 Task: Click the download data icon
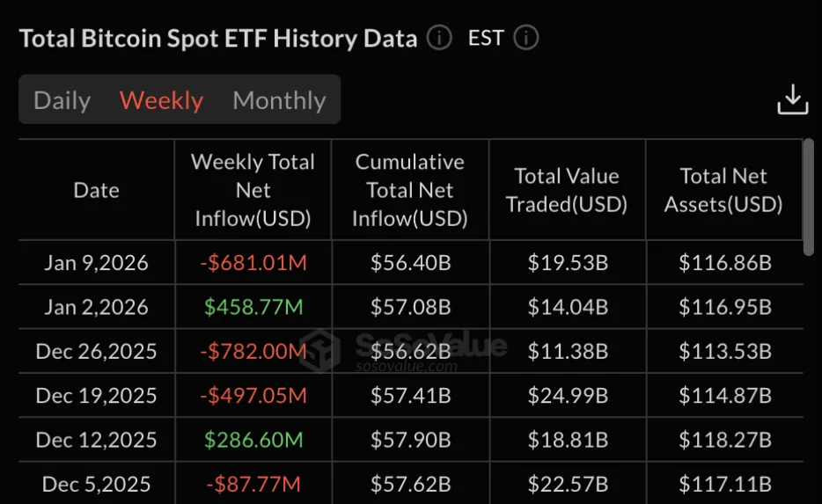(792, 99)
